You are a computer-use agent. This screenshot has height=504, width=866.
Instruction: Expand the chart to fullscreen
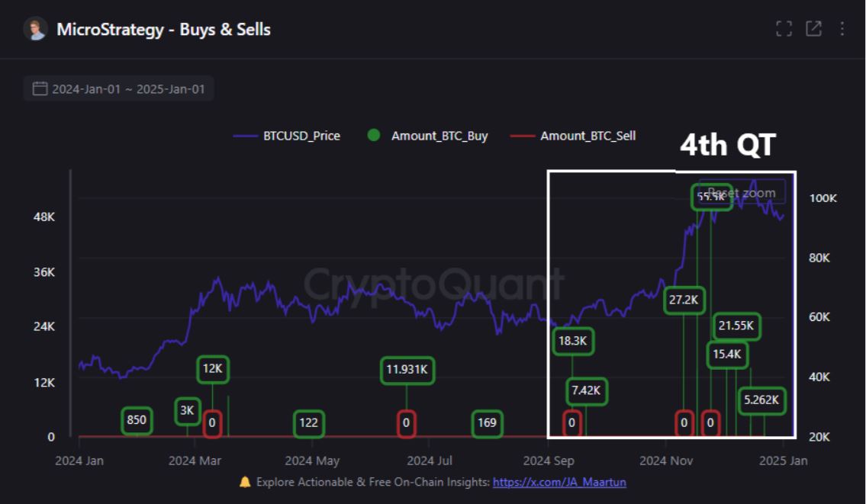[784, 29]
